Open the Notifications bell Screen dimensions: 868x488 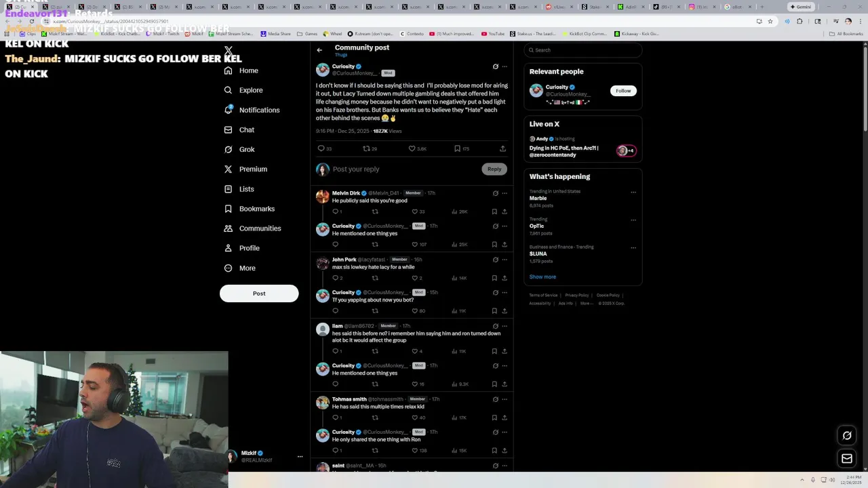pyautogui.click(x=252, y=110)
